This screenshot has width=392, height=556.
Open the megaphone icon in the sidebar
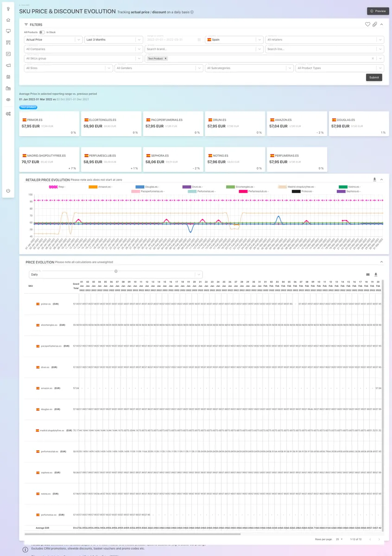(8, 65)
